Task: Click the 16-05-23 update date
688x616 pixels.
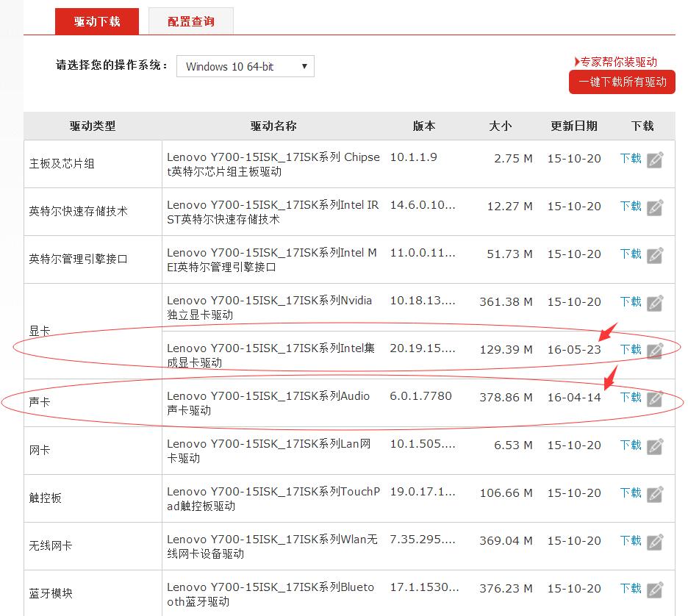Action: tap(574, 350)
